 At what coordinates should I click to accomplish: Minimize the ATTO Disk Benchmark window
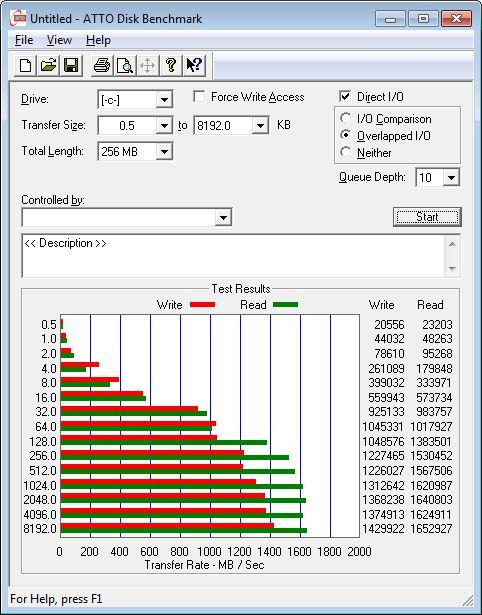pyautogui.click(x=390, y=18)
